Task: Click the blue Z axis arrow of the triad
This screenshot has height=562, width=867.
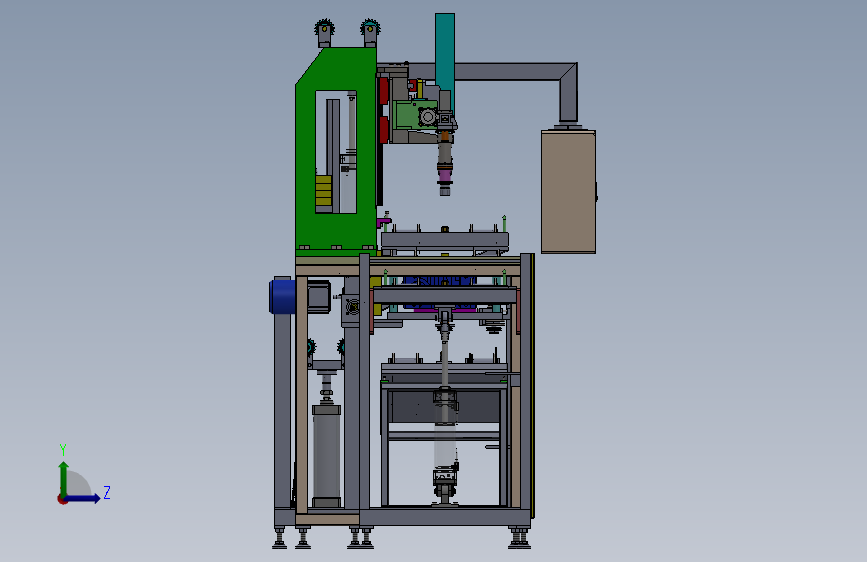Action: 82,498
